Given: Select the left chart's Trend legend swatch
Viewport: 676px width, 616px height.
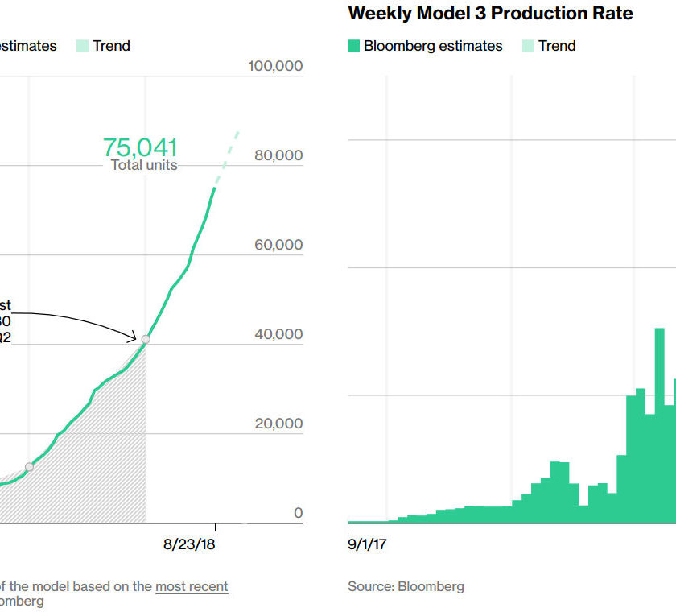Looking at the screenshot, I should tap(82, 46).
